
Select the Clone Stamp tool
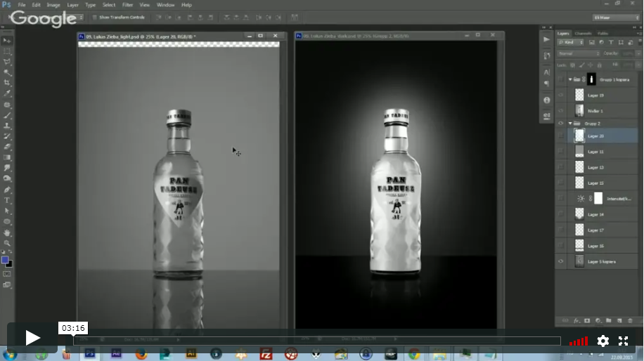point(7,126)
